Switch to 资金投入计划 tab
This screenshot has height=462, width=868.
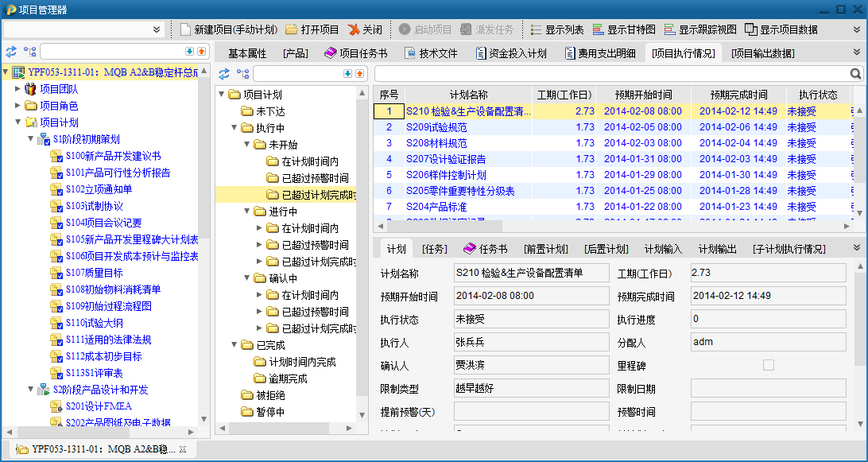[511, 53]
